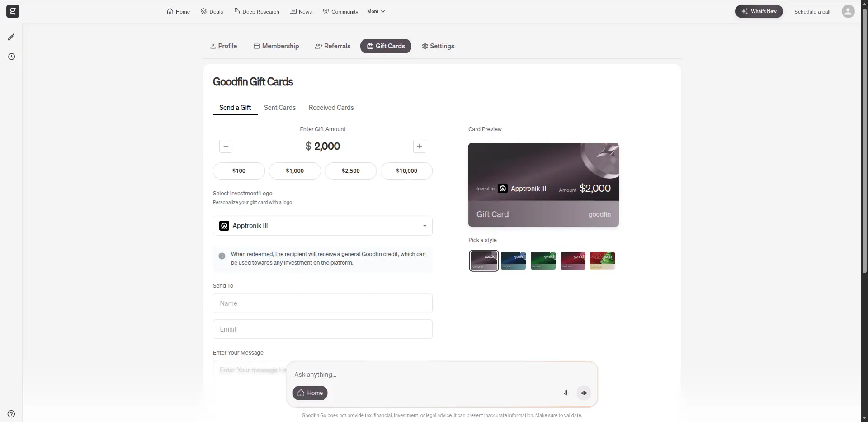This screenshot has width=868, height=422.
Task: Switch to the Membership tab
Action: point(276,46)
